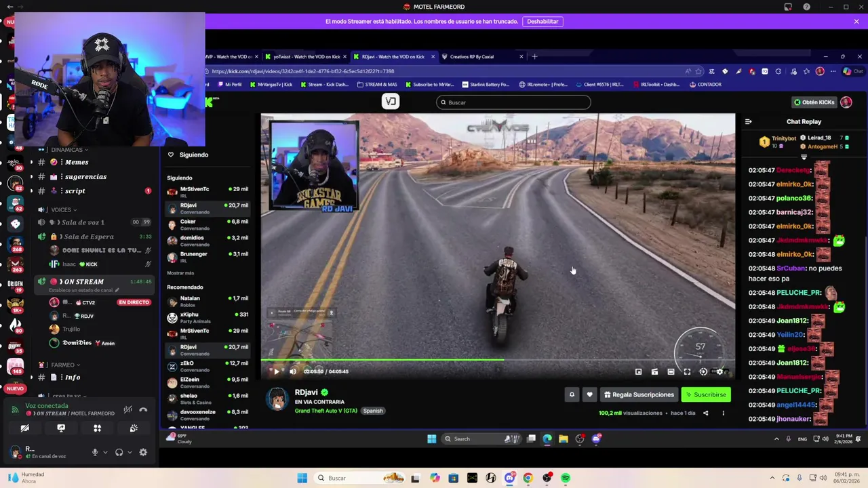This screenshot has width=868, height=488.
Task: Open the Info Discord channel
Action: [x=94, y=378]
